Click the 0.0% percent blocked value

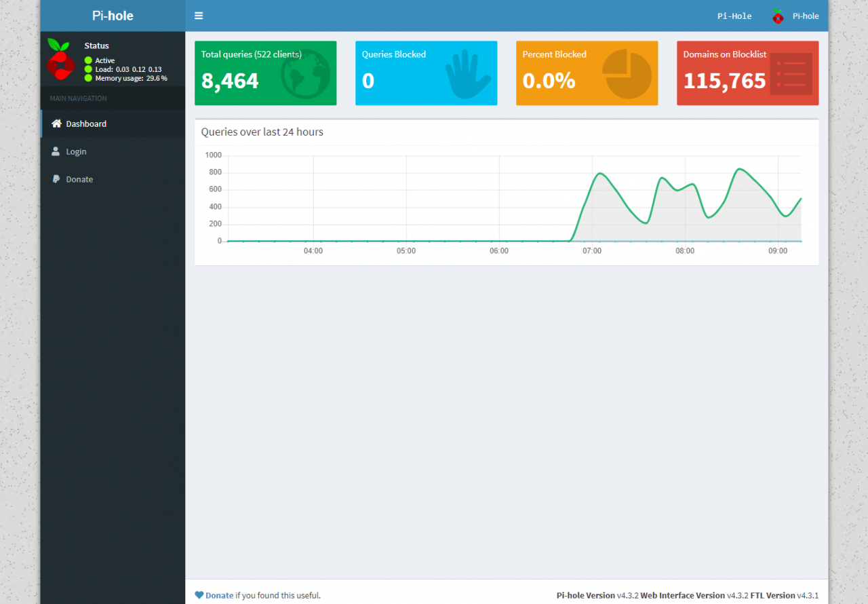[549, 81]
